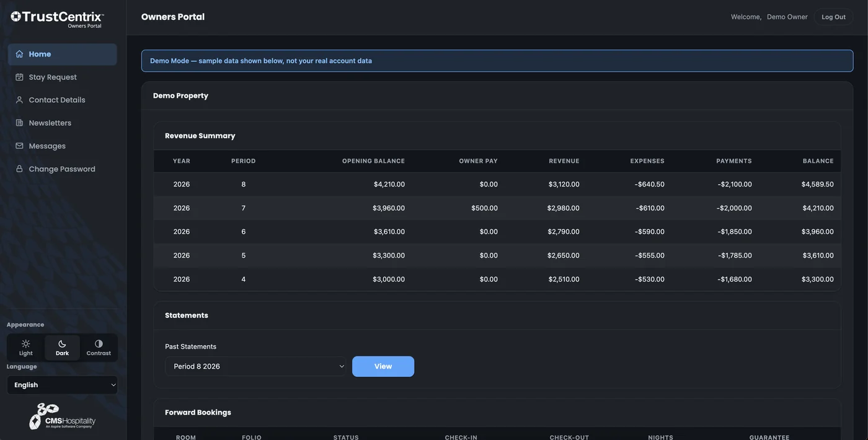This screenshot has height=440, width=868.
Task: Click the Owner Pay column header
Action: 478,161
